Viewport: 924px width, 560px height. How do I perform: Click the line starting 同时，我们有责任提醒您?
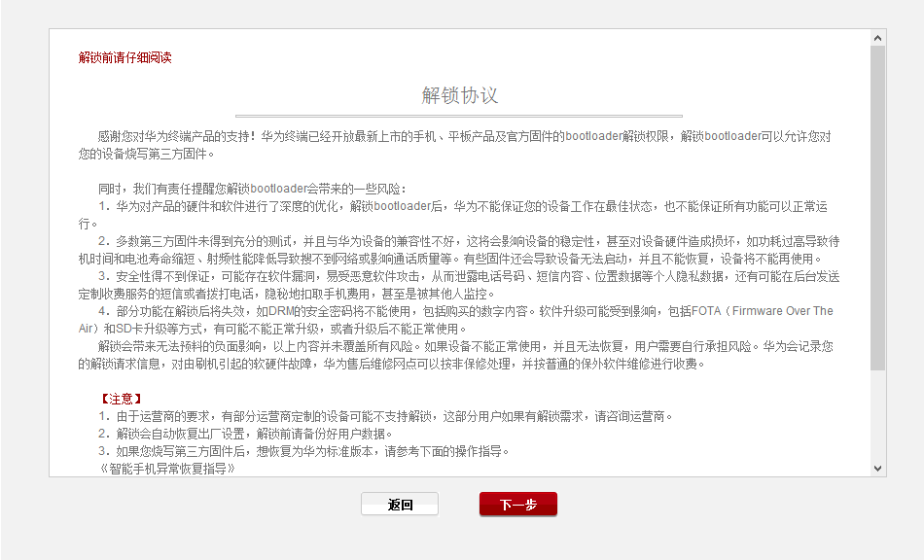(252, 189)
